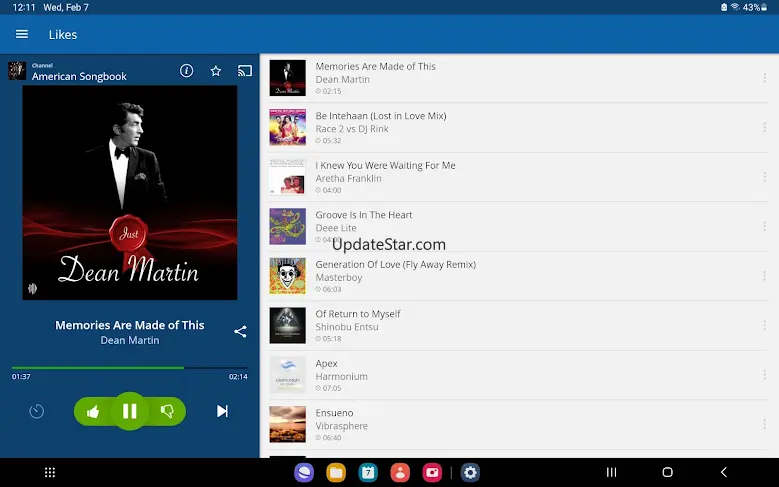Viewport: 779px width, 487px height.
Task: Click artist Deee Lite in the list
Action: tap(336, 228)
